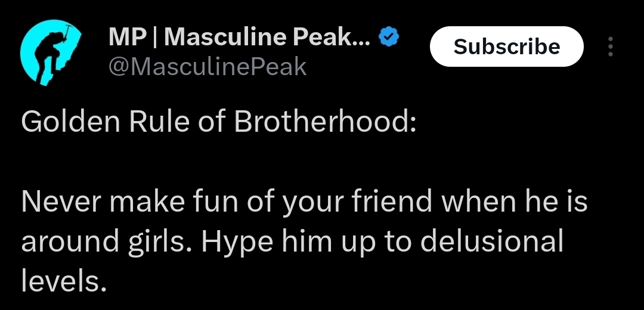Click the word 'Never' starting the second paragraph
The width and height of the screenshot is (644, 310).
pos(59,201)
